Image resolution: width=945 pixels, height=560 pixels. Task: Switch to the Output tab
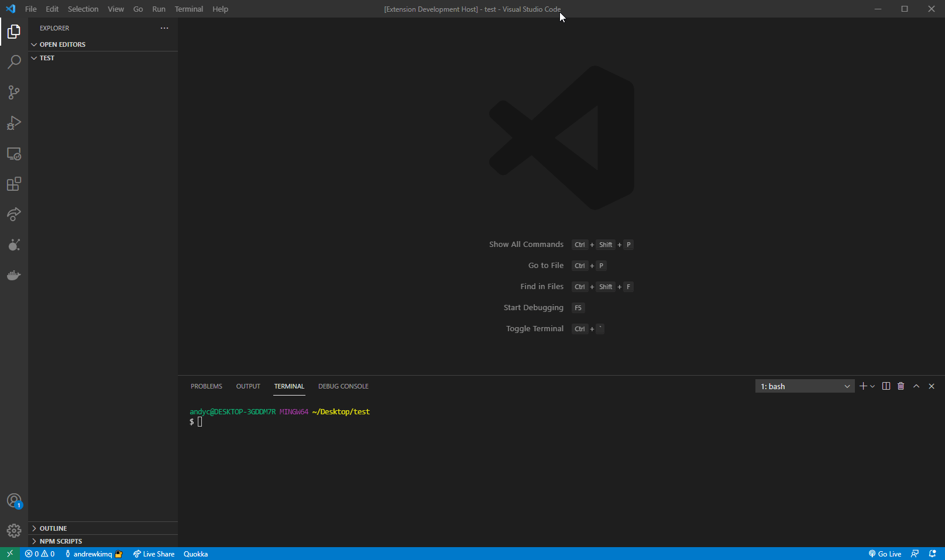pyautogui.click(x=248, y=386)
